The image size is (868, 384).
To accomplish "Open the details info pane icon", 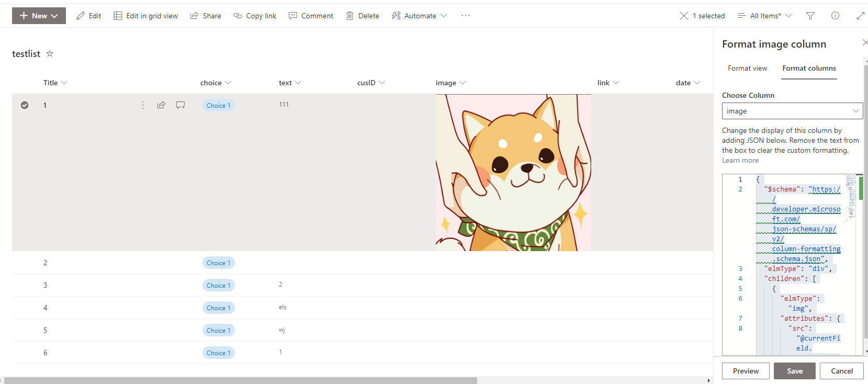I will pos(836,16).
